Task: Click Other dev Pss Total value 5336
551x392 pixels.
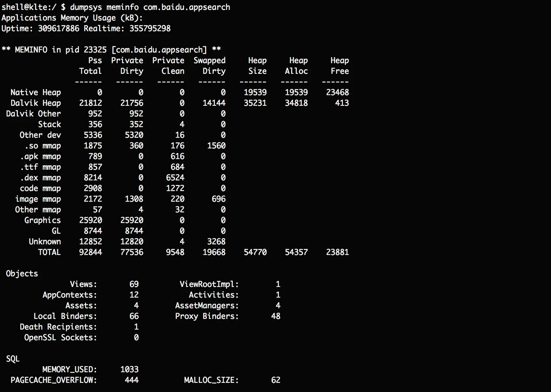Action: point(93,135)
